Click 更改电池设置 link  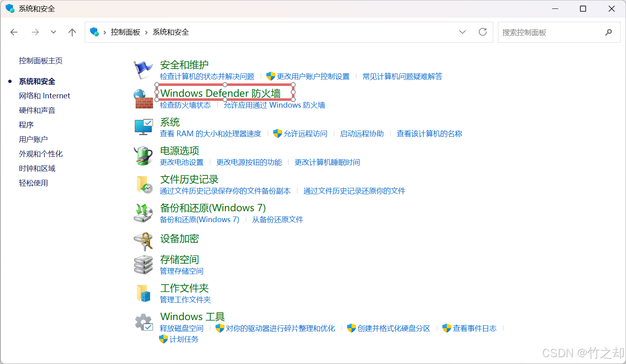click(x=182, y=162)
